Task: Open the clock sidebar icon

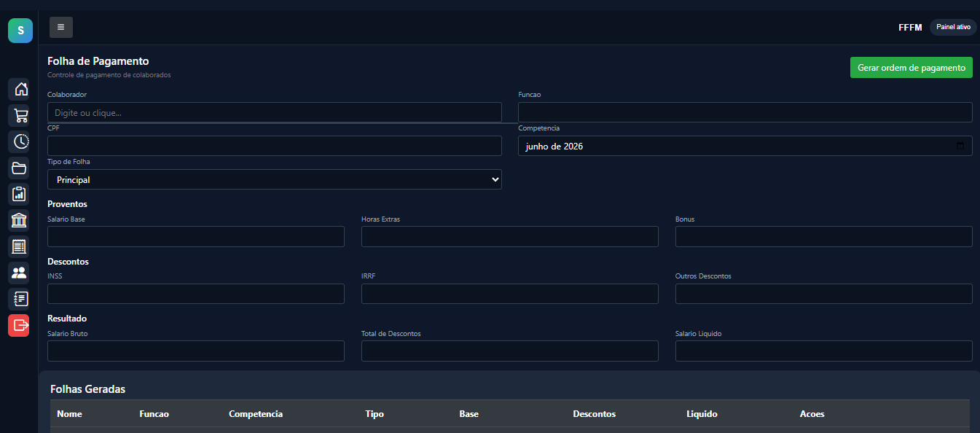Action: click(x=19, y=141)
